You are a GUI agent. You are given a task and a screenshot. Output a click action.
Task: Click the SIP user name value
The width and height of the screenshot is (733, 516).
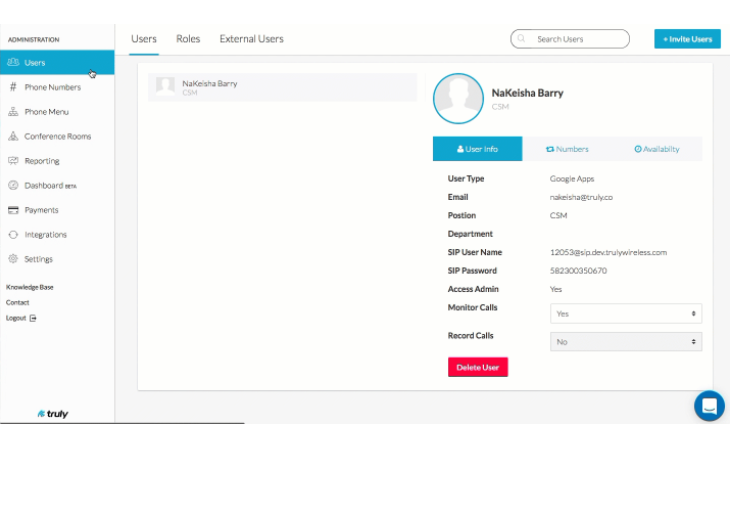(x=608, y=252)
